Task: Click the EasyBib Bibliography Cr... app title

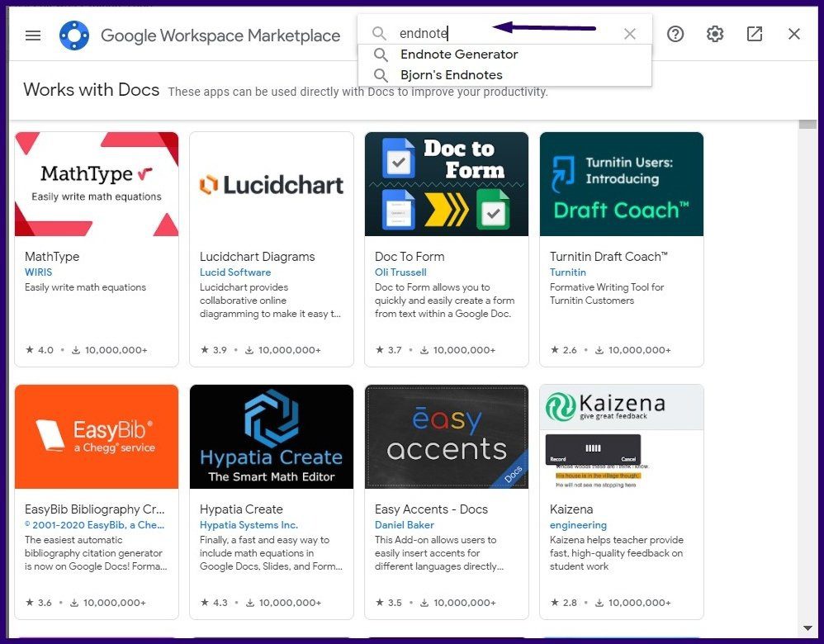Action: [x=95, y=509]
